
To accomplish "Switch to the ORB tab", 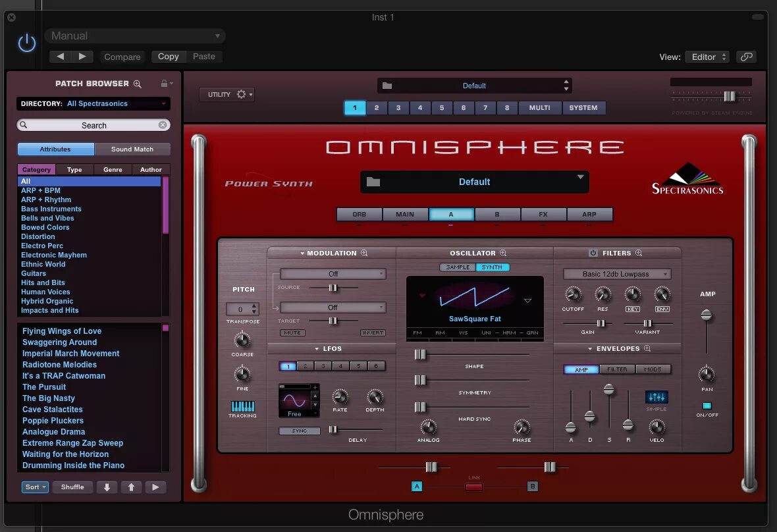I will tap(360, 214).
